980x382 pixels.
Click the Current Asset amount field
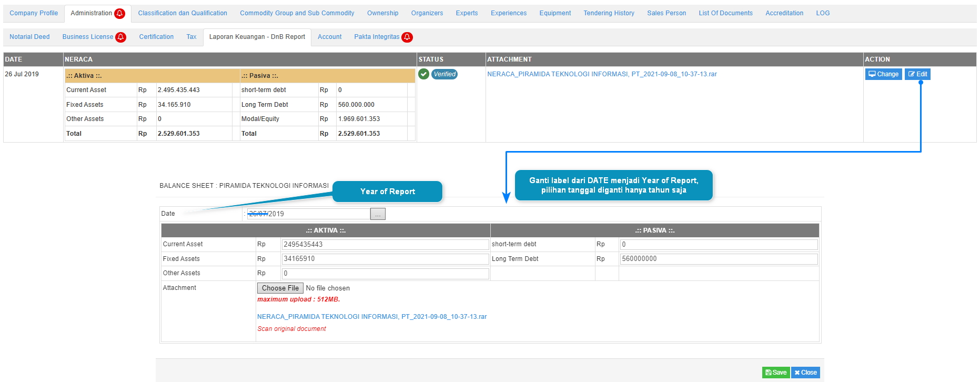tap(385, 245)
